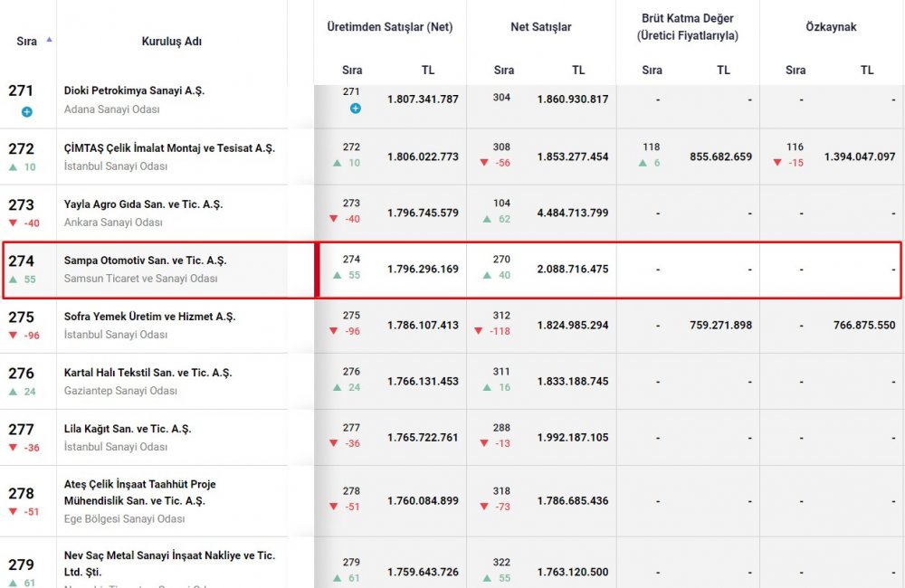Click the TL subheader under Net Satışlar
This screenshot has height=588, width=905.
coord(578,70)
